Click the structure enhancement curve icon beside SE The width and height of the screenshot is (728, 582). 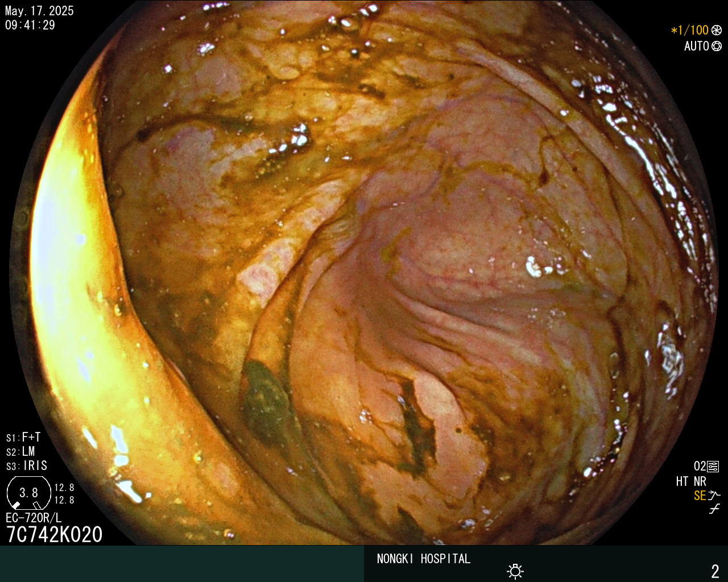(x=714, y=496)
